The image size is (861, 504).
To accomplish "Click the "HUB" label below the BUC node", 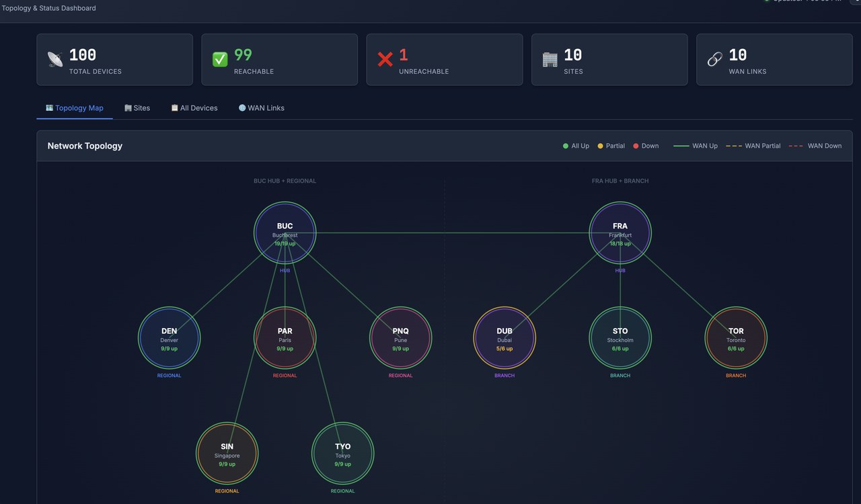I will [x=285, y=271].
